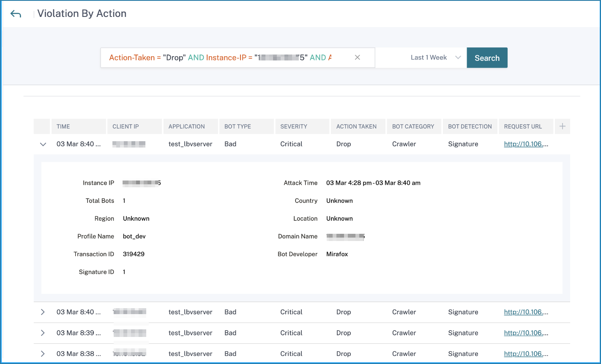The height and width of the screenshot is (364, 601).
Task: Click Critical in the 8:39 row
Action: point(291,333)
